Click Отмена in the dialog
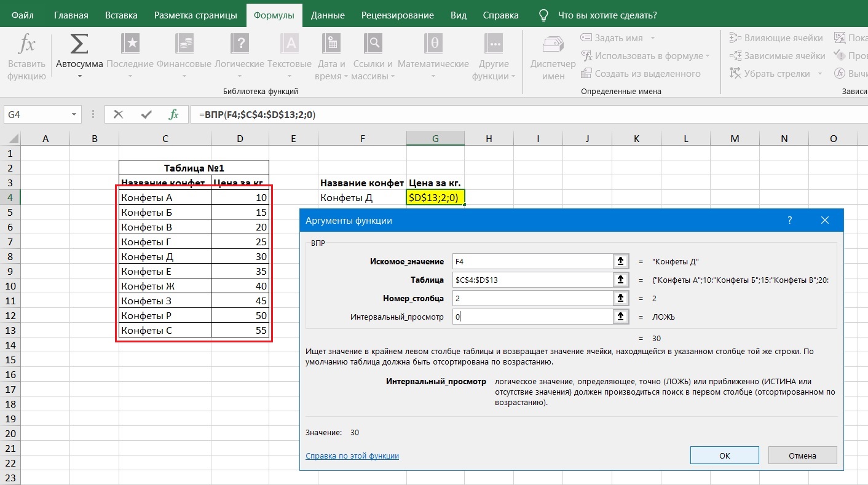868x485 pixels. [802, 455]
